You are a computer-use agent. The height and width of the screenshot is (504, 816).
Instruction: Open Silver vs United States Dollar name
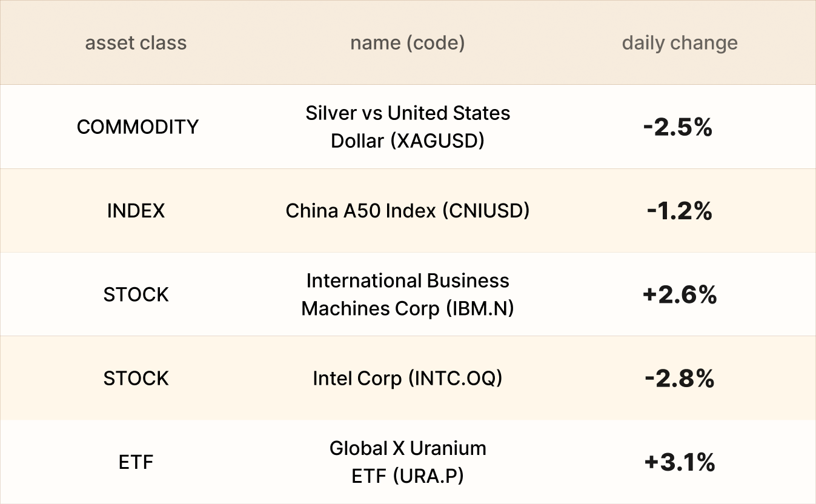pyautogui.click(x=408, y=113)
